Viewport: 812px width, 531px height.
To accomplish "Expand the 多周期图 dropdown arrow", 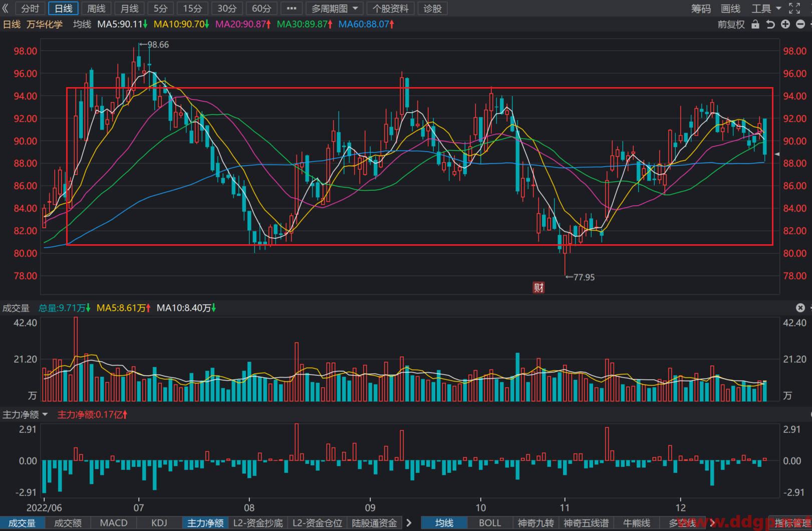I will [355, 9].
